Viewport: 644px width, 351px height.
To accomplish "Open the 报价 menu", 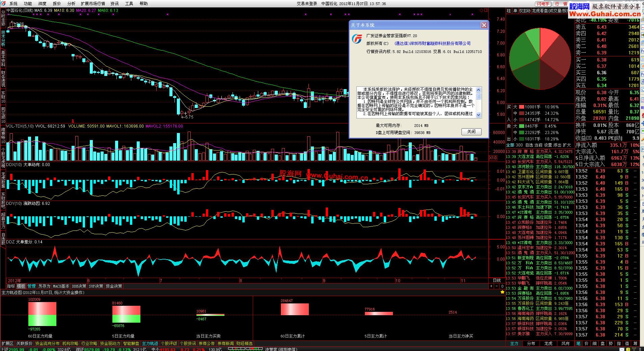I will tap(57, 4).
